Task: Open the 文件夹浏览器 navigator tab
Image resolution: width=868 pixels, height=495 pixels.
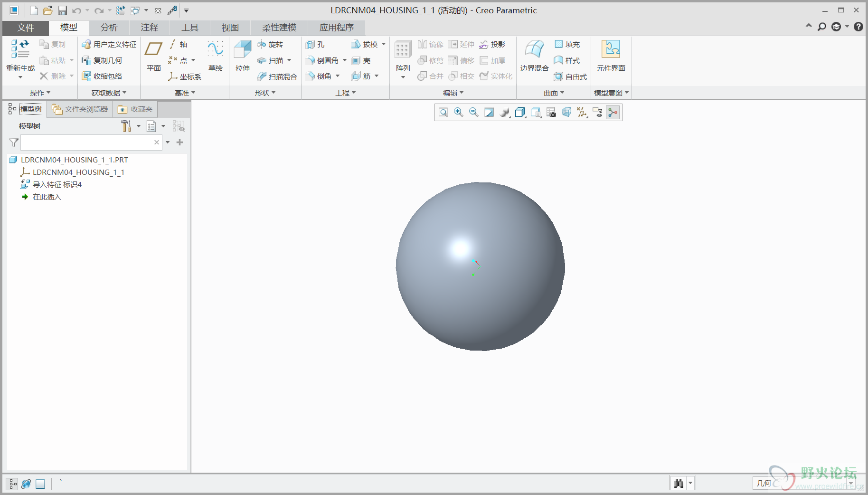Action: tap(80, 109)
